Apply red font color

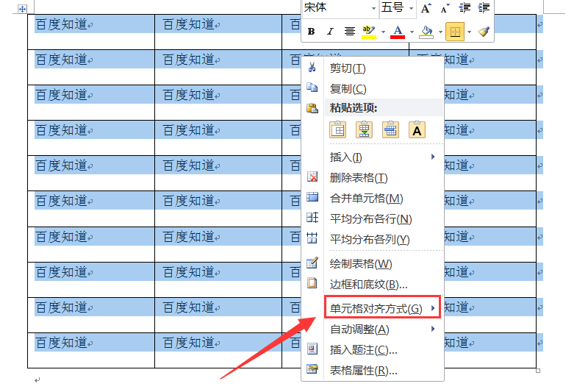click(x=398, y=32)
